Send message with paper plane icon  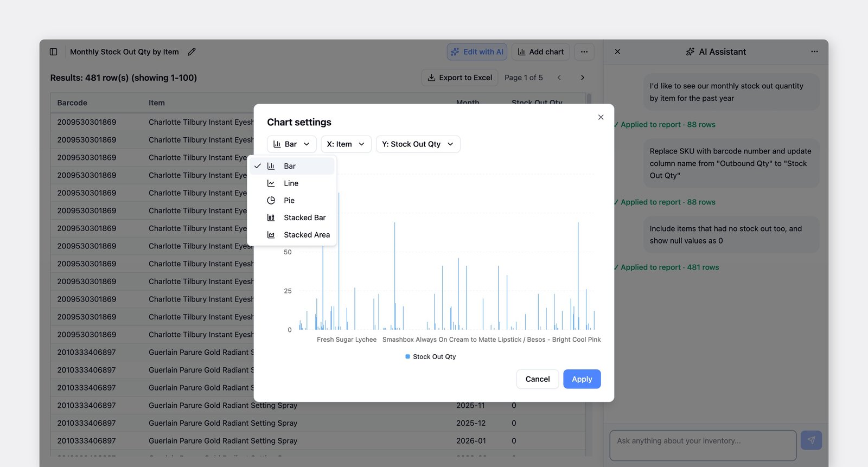pos(811,440)
